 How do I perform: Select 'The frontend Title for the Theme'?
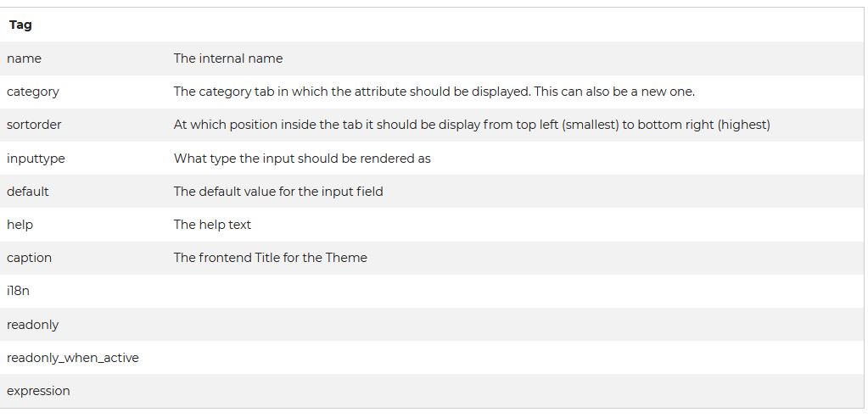tap(270, 258)
